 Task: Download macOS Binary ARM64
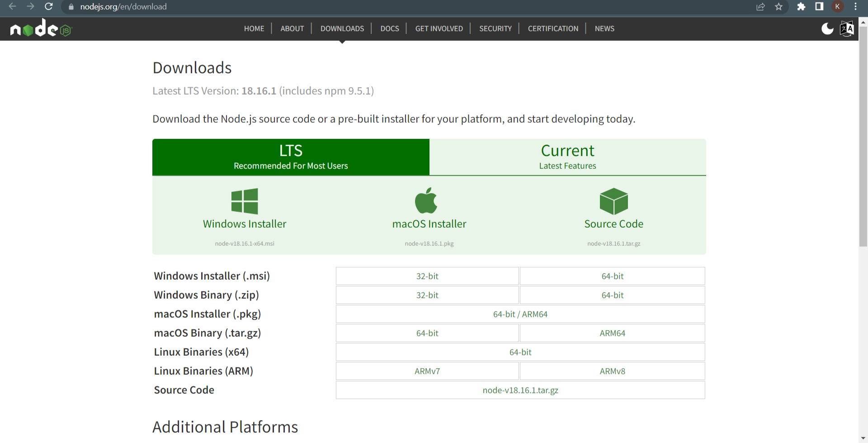(613, 333)
